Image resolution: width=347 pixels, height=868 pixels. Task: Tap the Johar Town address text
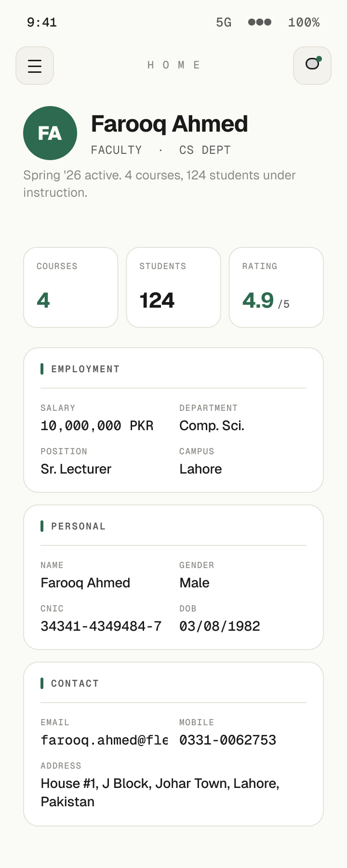pyautogui.click(x=160, y=792)
